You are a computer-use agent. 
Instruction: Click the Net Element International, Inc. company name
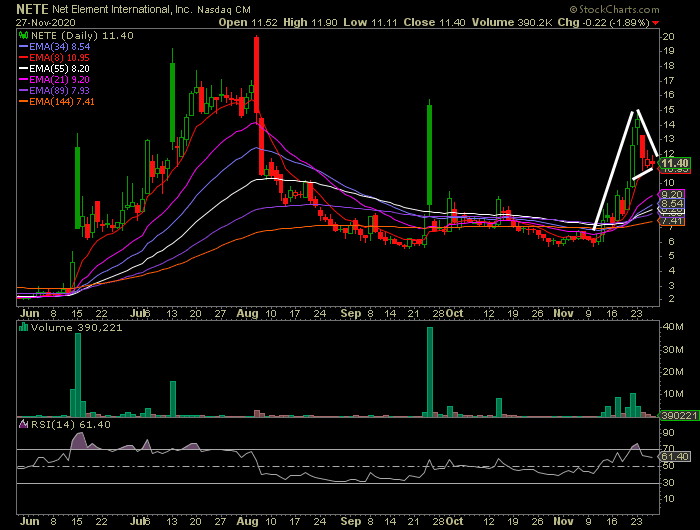coord(122,9)
